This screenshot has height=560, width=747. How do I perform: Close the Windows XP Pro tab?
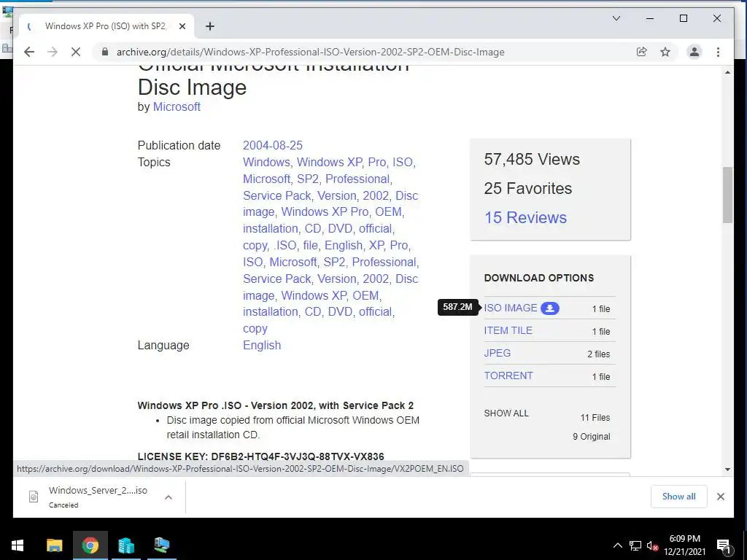(x=182, y=26)
